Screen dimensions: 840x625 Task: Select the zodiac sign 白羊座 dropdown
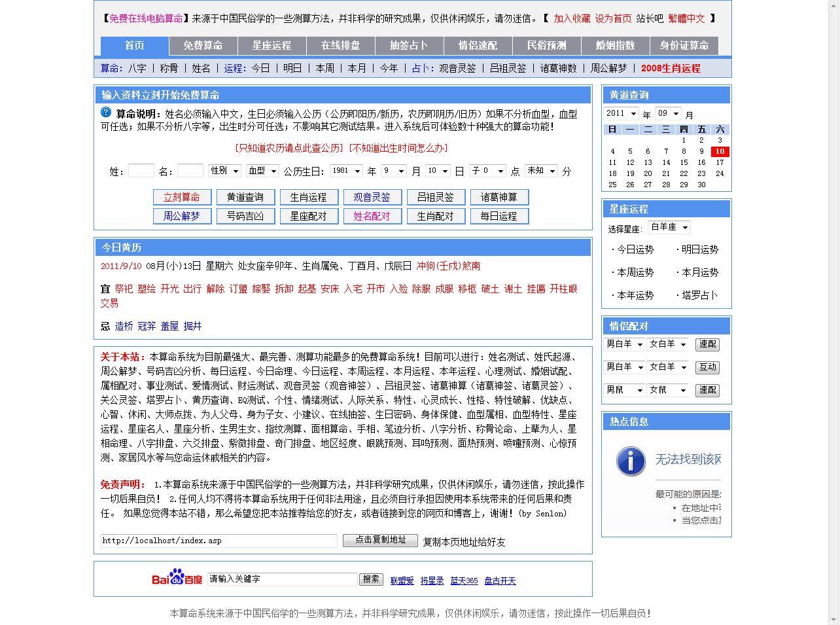tap(669, 228)
